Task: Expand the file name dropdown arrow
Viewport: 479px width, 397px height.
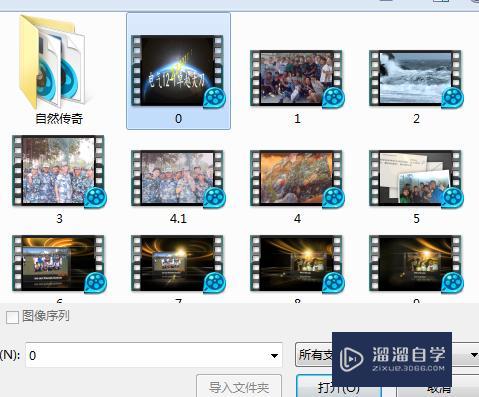Action: click(274, 356)
